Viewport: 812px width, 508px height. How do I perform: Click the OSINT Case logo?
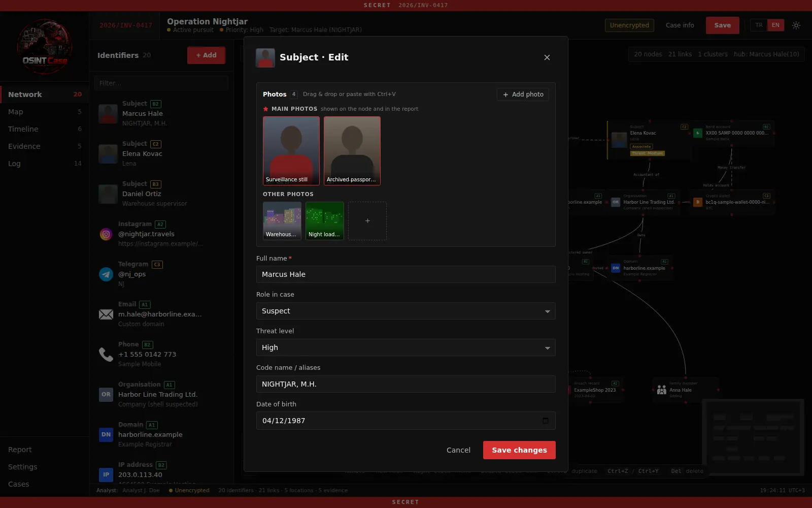pyautogui.click(x=45, y=47)
